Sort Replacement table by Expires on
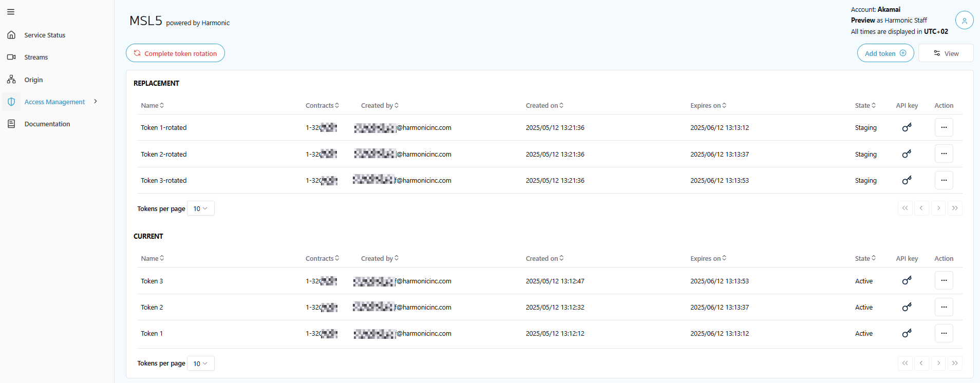Screen dimensions: 980x383 (708, 106)
